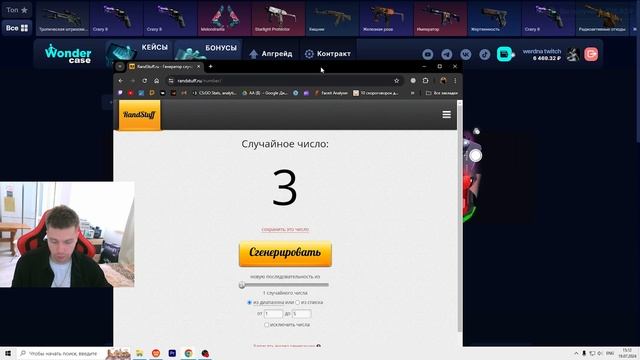Open the Император drop thumbnail
This screenshot has height=360, width=640.
[x=440, y=18]
